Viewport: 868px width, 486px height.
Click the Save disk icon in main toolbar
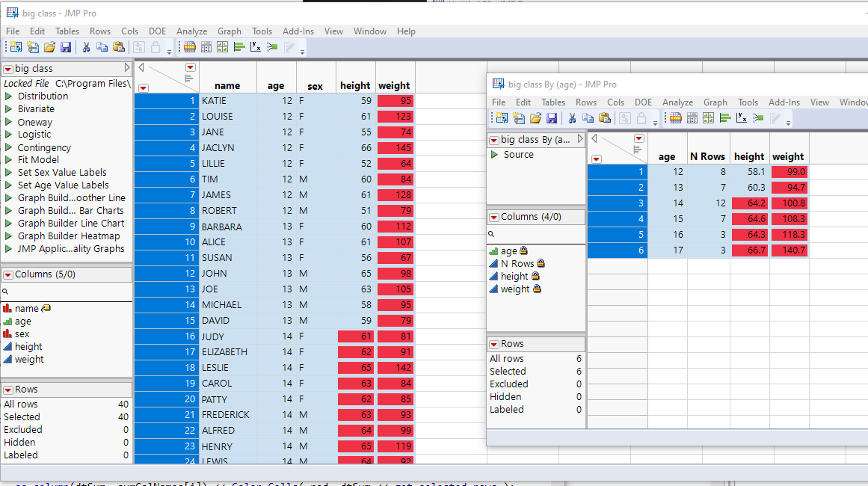click(x=66, y=48)
